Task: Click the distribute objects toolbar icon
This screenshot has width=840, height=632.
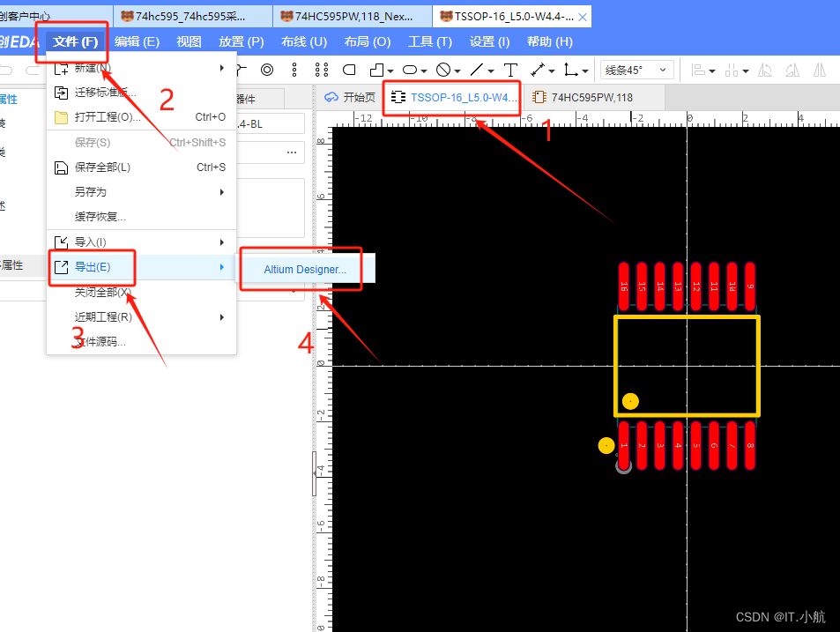Action: click(x=732, y=70)
